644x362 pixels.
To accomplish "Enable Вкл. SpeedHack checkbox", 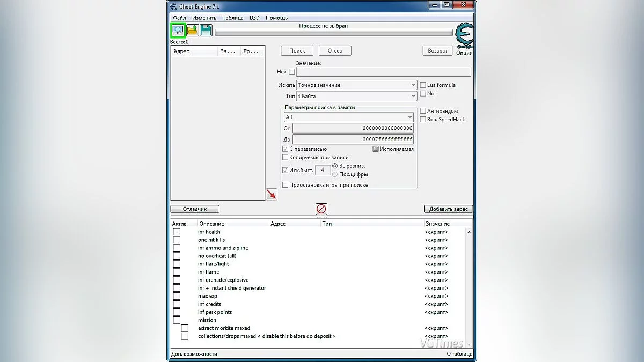I will 423,120.
